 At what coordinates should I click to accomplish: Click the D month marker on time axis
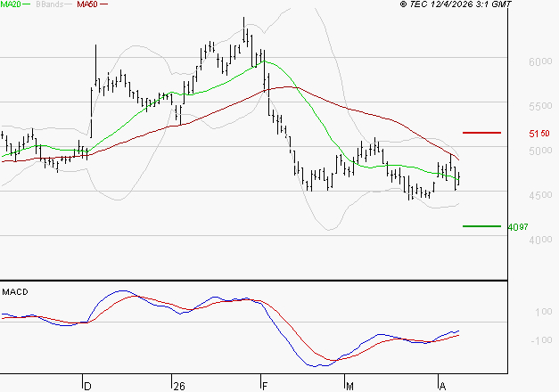tap(87, 387)
